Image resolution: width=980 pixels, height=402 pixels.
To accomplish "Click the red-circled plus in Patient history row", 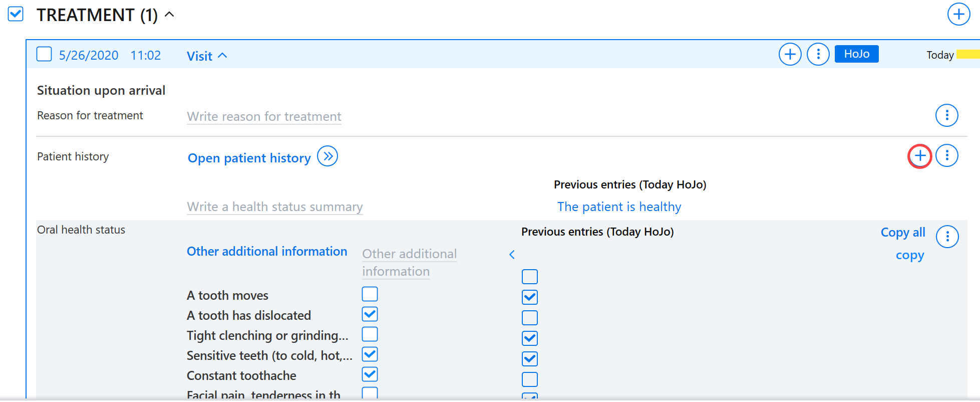I will pos(919,156).
